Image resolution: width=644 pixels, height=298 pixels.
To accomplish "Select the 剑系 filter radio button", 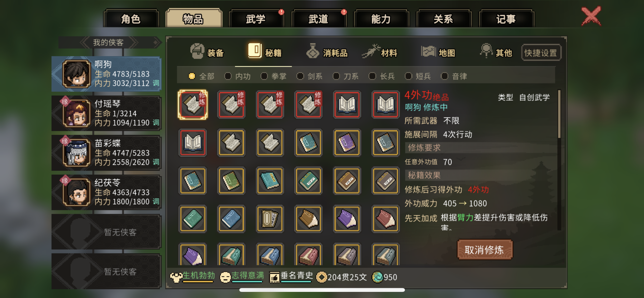I will pos(300,76).
